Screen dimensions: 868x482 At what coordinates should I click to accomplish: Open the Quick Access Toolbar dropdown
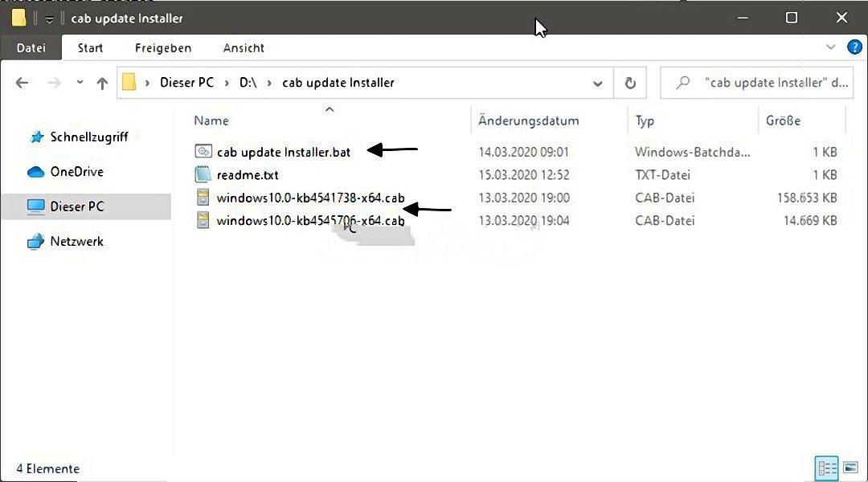[x=49, y=19]
